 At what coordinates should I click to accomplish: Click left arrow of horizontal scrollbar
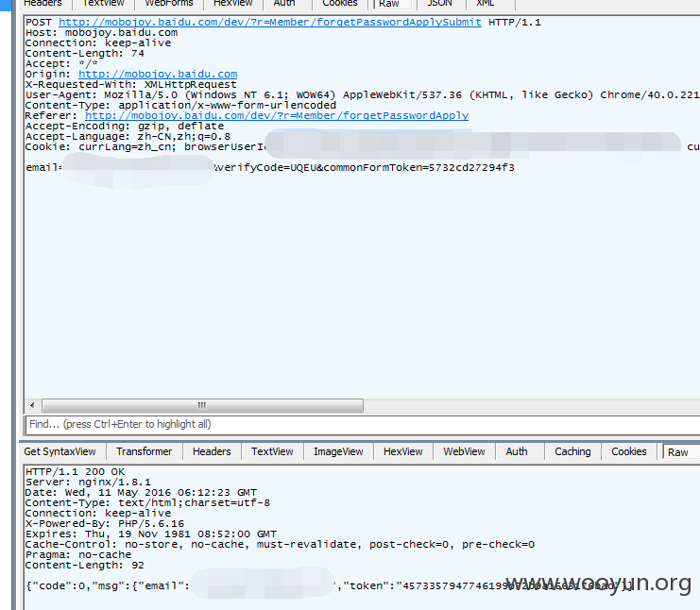click(32, 405)
